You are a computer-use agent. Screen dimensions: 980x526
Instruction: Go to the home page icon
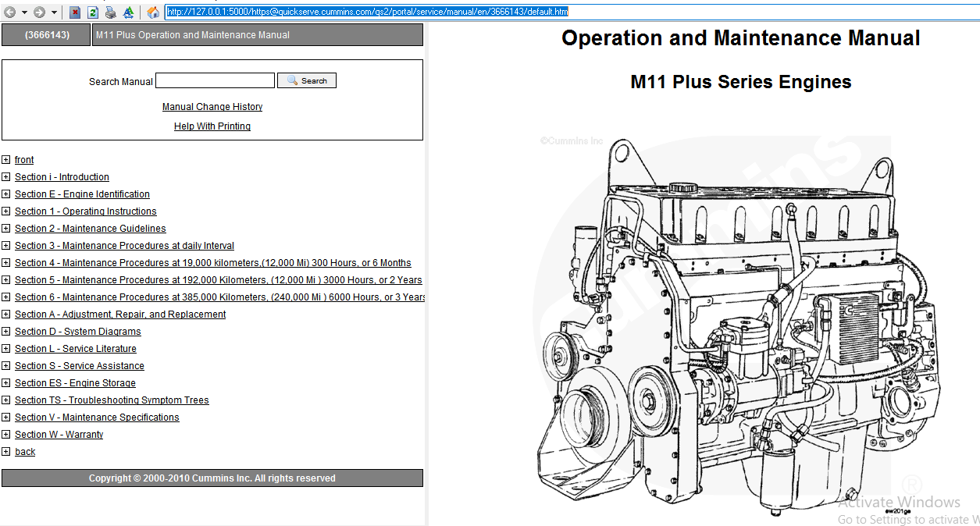tap(154, 12)
